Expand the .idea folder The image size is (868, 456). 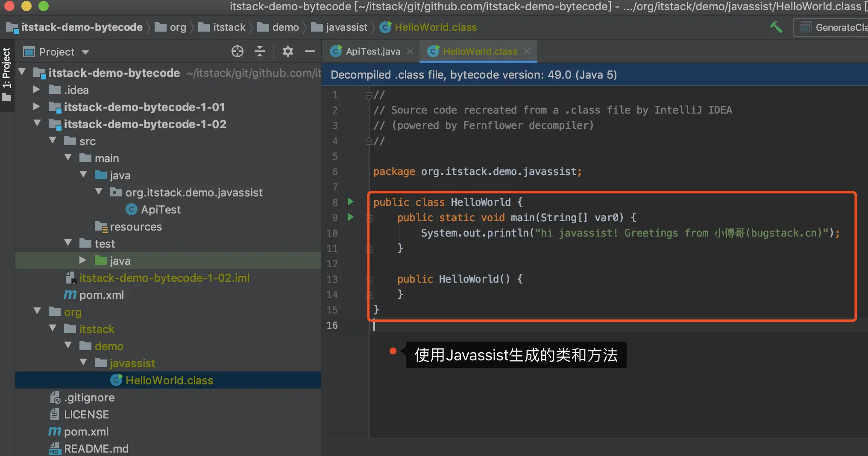[36, 90]
